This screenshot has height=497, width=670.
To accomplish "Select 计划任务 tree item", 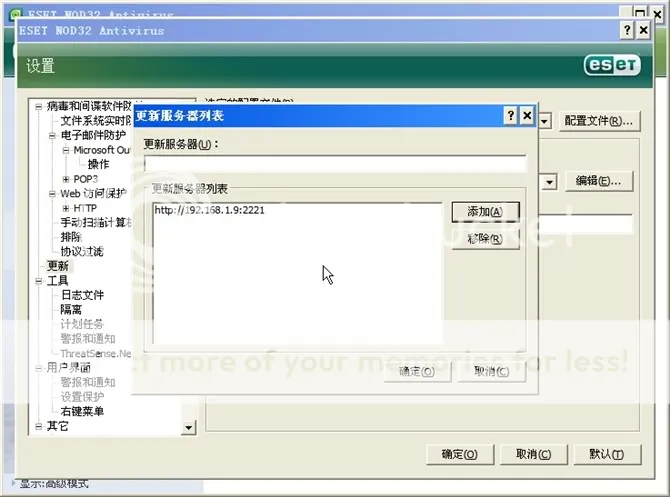I will point(82,324).
